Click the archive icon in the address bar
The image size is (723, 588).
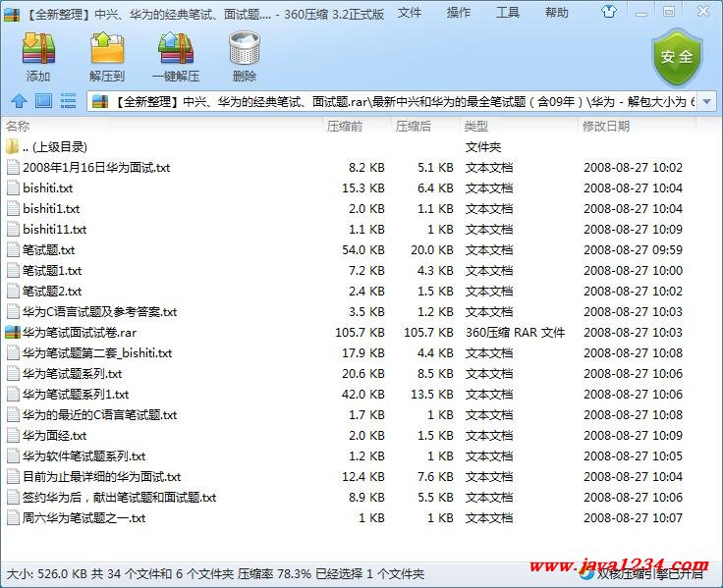(100, 101)
